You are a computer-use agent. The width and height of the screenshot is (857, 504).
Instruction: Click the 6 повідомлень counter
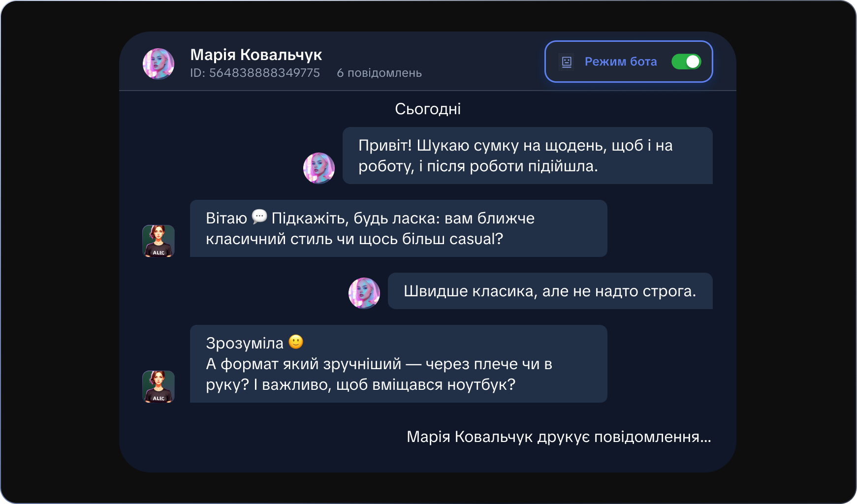click(379, 73)
